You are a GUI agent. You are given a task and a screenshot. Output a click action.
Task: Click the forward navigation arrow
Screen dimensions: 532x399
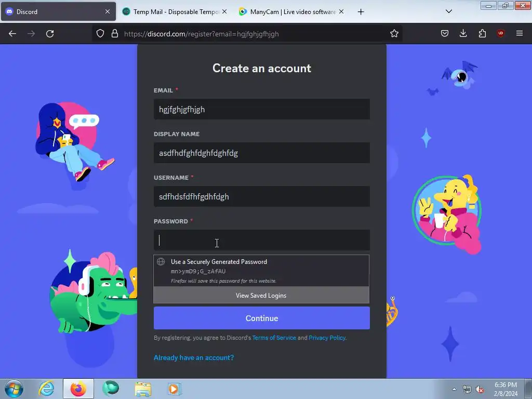31,34
